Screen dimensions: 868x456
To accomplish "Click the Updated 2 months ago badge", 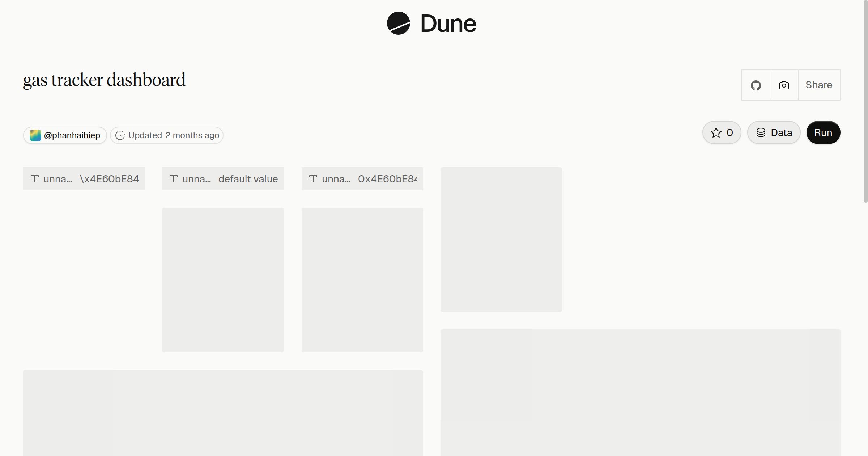I will 167,135.
